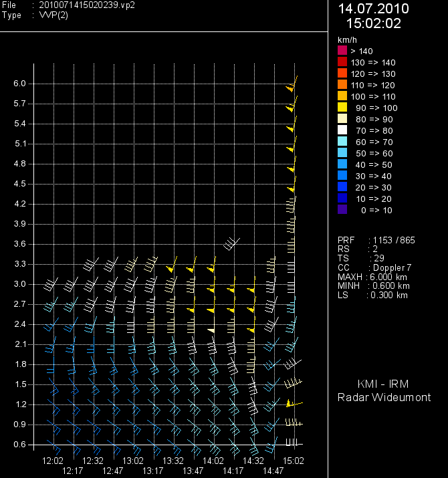Click the blue wind barb at 0.6 km, 12:02

click(55, 443)
